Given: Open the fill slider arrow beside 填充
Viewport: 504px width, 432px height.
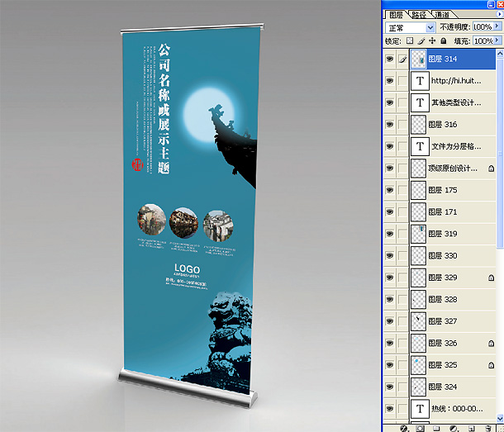Looking at the screenshot, I should coord(497,40).
